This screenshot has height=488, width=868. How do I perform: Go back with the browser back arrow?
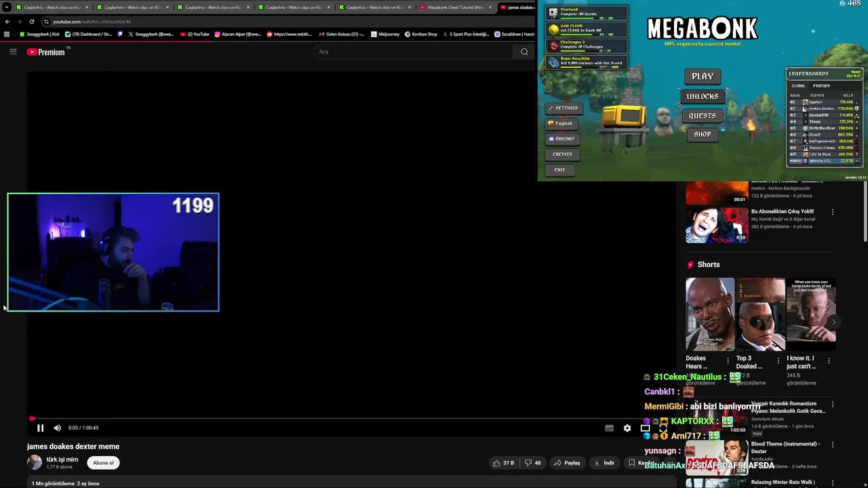(7, 22)
